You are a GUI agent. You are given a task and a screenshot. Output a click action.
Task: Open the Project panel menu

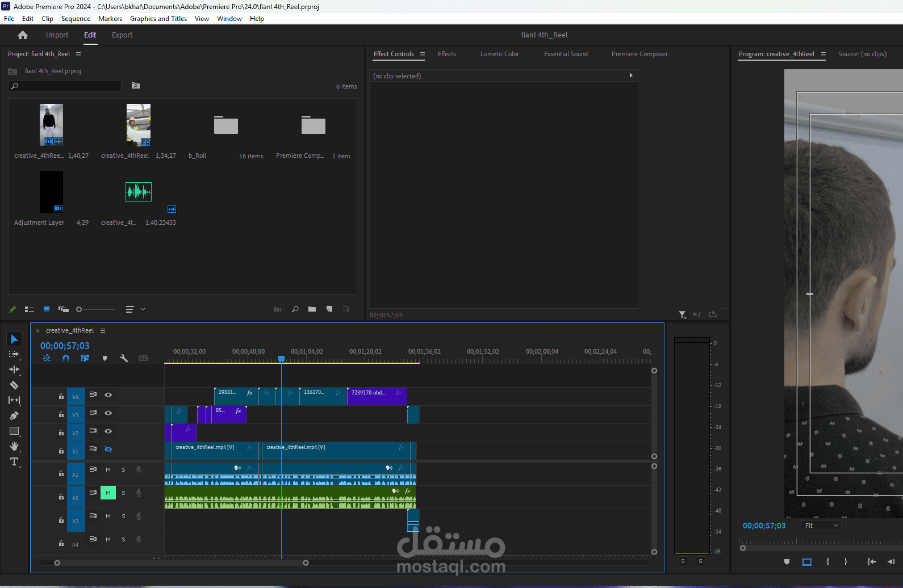coord(78,54)
